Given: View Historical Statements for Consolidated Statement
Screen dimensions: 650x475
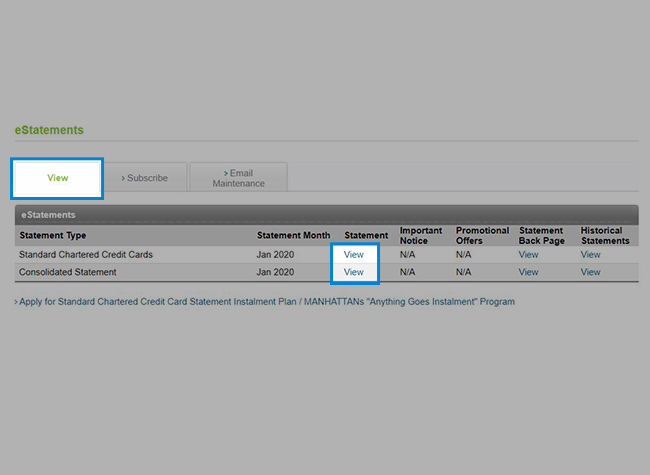Looking at the screenshot, I should click(x=590, y=272).
